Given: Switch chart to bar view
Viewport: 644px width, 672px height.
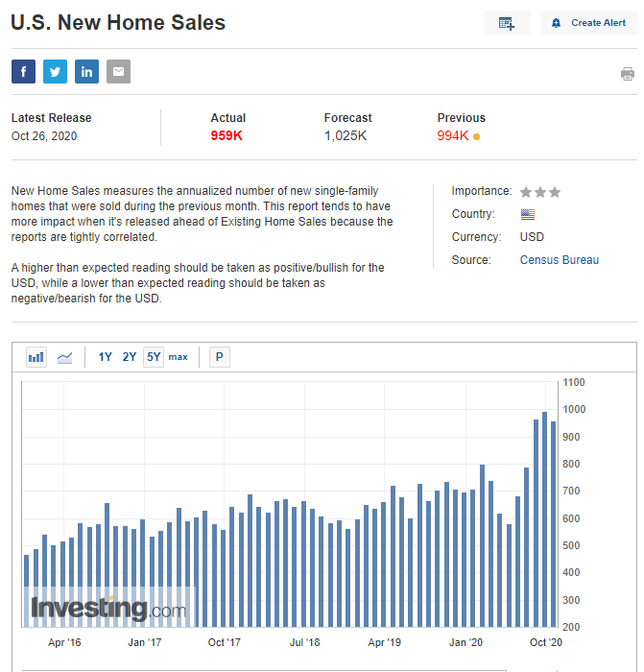Looking at the screenshot, I should coord(36,357).
